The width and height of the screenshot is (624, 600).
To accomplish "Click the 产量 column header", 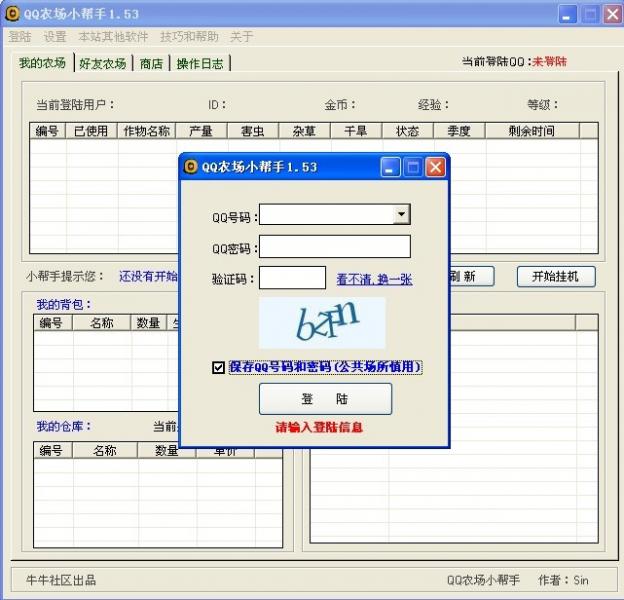I will coord(201,131).
